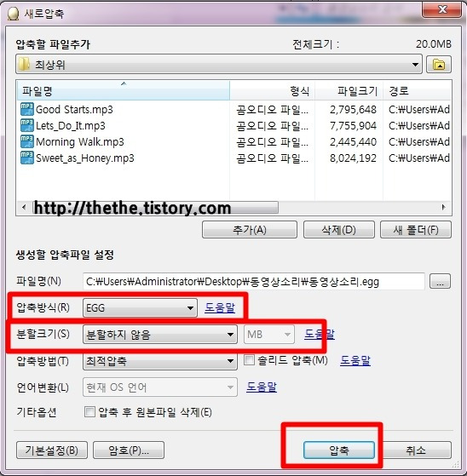This screenshot has height=476, width=467.
Task: Expand the 분할크기(S) 분할하지 않음 dropdown
Action: pos(160,335)
